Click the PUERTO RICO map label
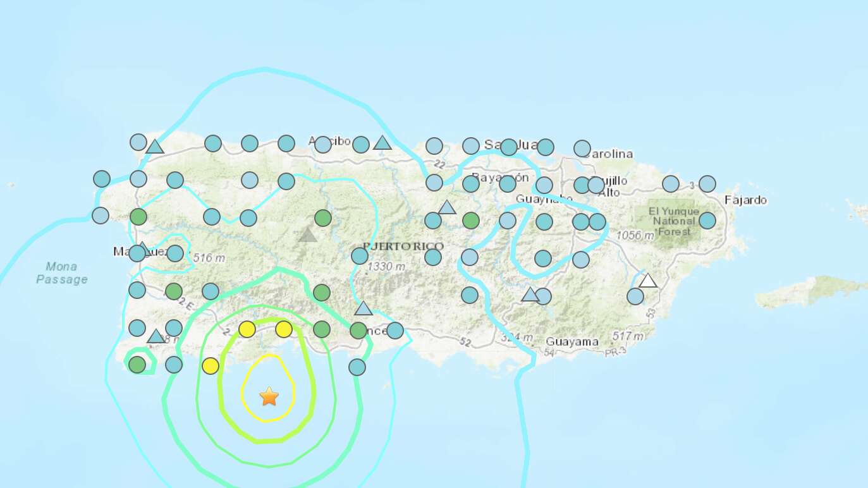 [403, 246]
